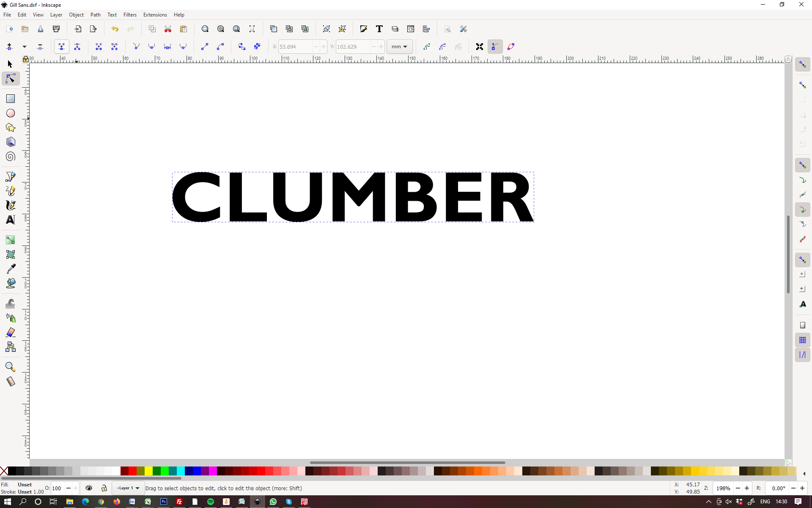This screenshot has height=508, width=812.
Task: Toggle show Bezier handles of nodes
Action: [495, 47]
